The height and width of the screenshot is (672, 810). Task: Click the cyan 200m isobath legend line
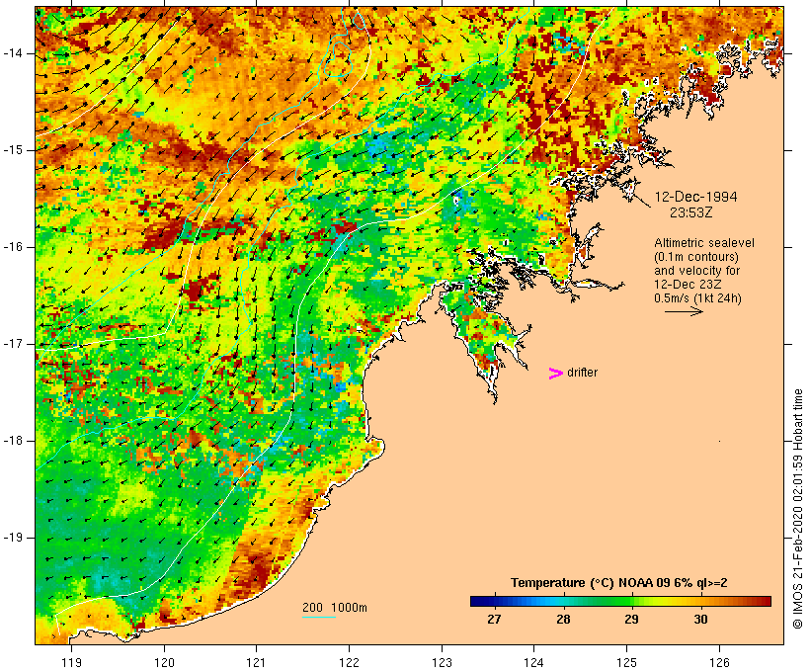(x=319, y=617)
